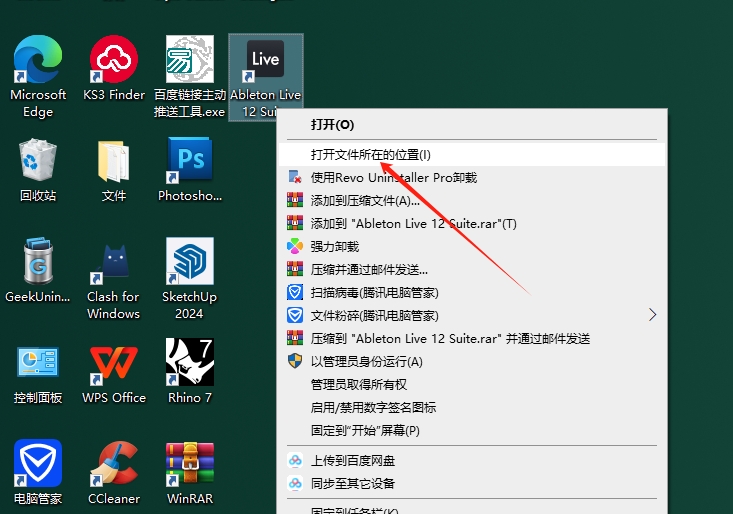
Task: Select the 电脑管家 desktop shortcut
Action: point(38,473)
